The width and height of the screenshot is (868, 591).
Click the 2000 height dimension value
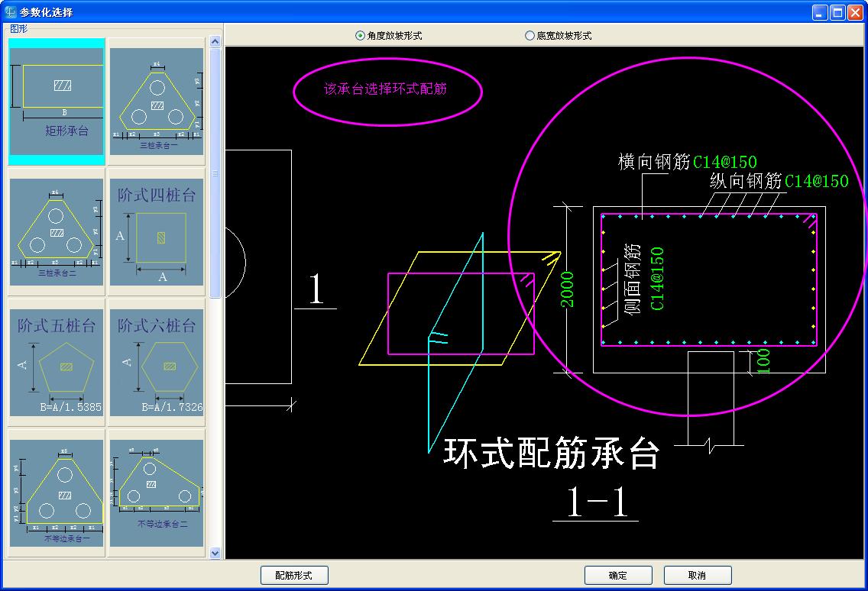pos(567,289)
